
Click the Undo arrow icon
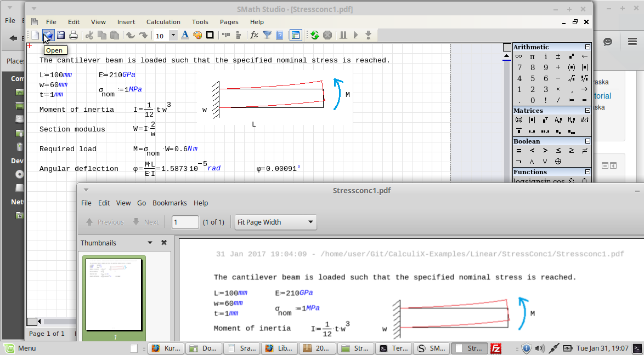pyautogui.click(x=130, y=35)
